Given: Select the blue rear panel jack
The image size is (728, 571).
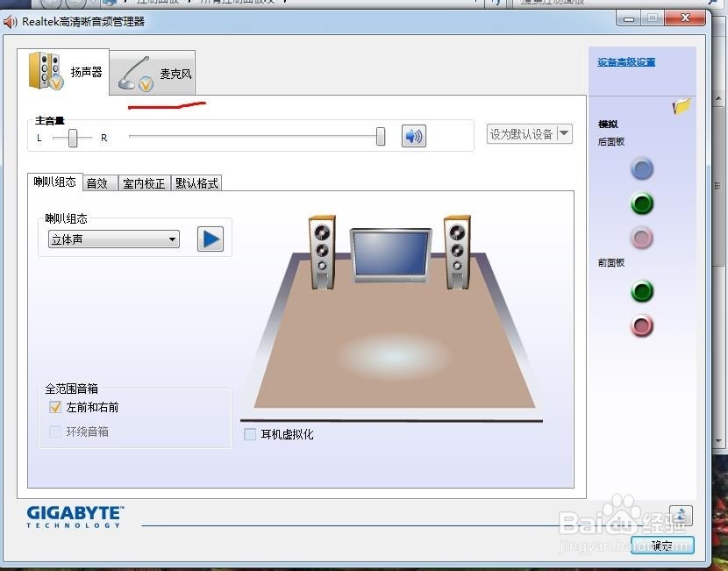Looking at the screenshot, I should tap(642, 169).
